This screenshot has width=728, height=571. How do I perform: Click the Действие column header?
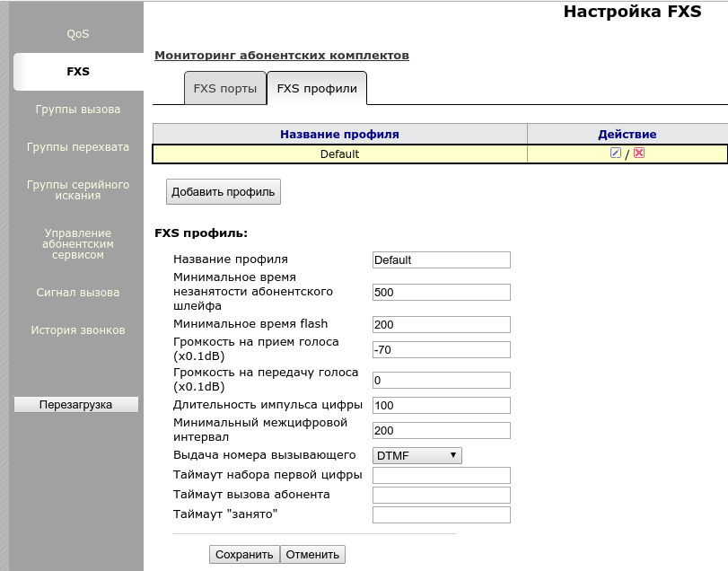(627, 134)
